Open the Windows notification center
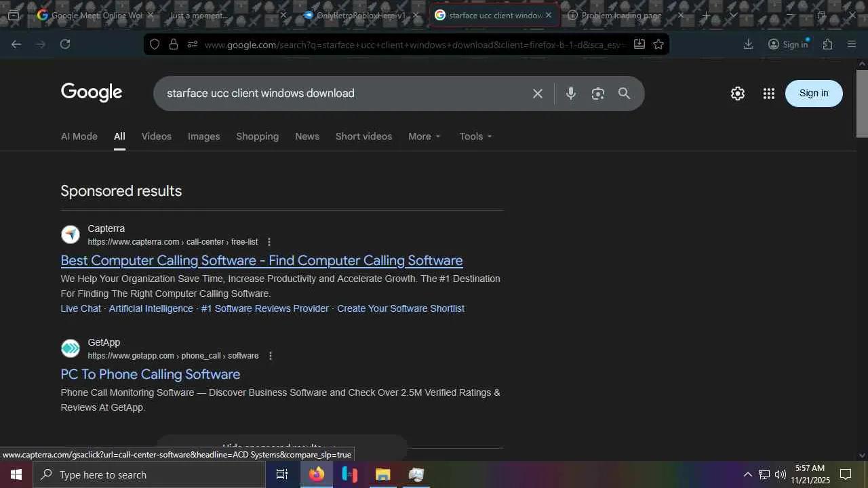The height and width of the screenshot is (488, 868). point(846,474)
